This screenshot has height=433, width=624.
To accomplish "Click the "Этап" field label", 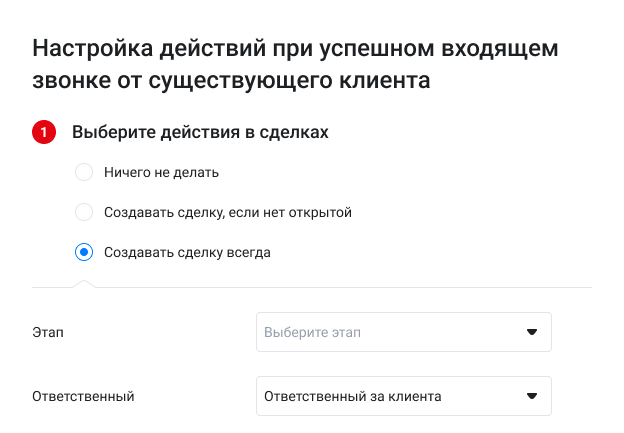I will point(48,332).
